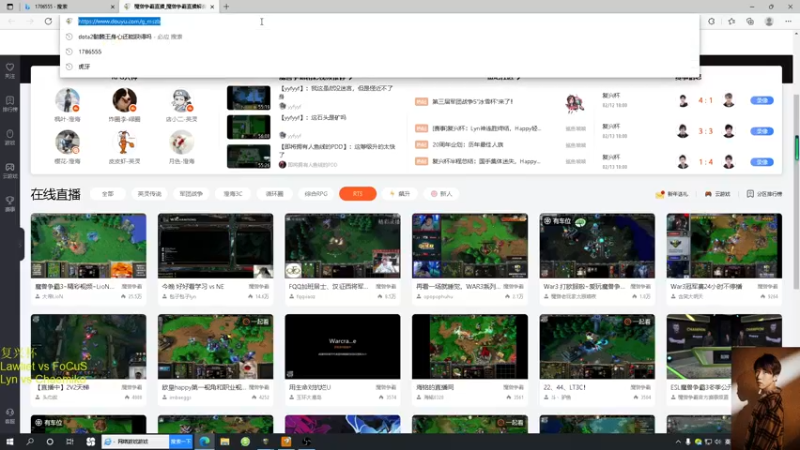Open the browser profile avatar icon
800x450 pixels.
tap(769, 21)
